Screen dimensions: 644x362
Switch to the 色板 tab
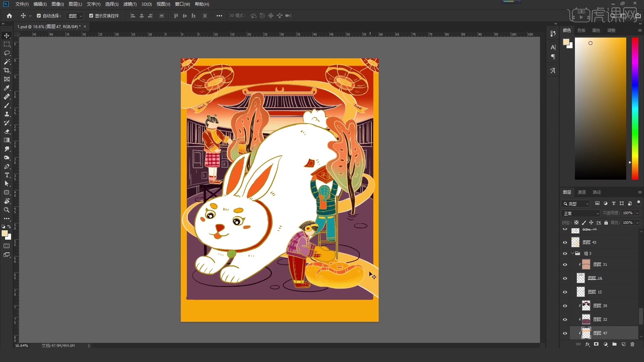[x=581, y=30]
